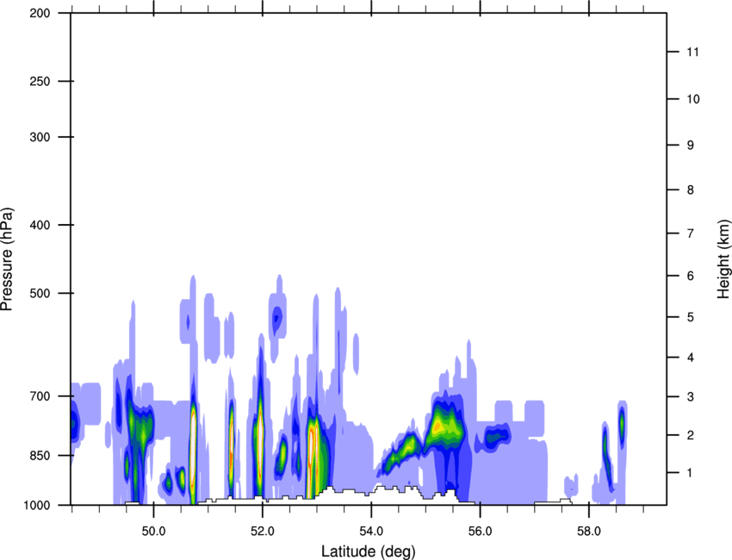732x560 pixels.
Task: Click the 8 km height label
Action: pos(691,190)
